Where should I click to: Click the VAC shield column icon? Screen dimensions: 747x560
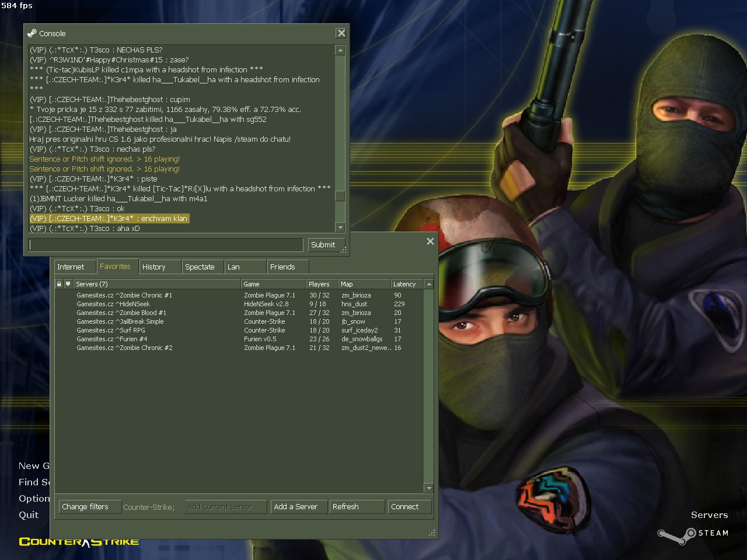tap(68, 284)
